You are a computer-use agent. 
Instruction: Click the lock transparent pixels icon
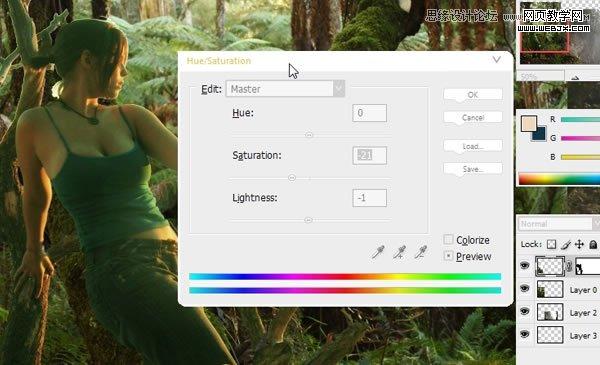551,244
